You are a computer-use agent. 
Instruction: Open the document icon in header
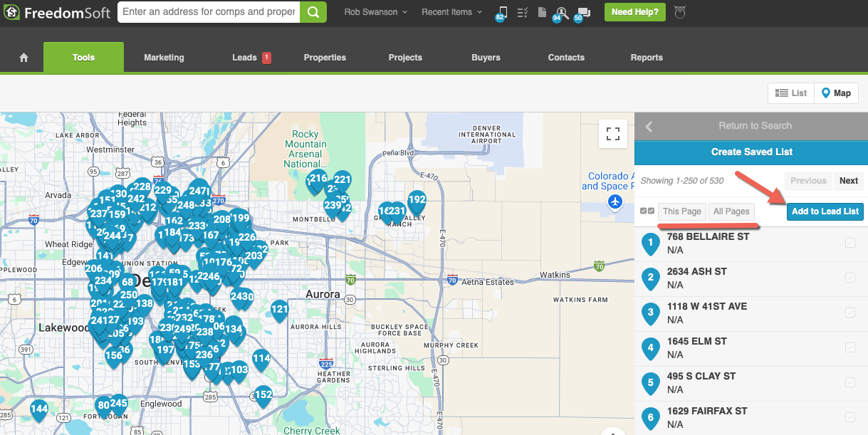[542, 12]
